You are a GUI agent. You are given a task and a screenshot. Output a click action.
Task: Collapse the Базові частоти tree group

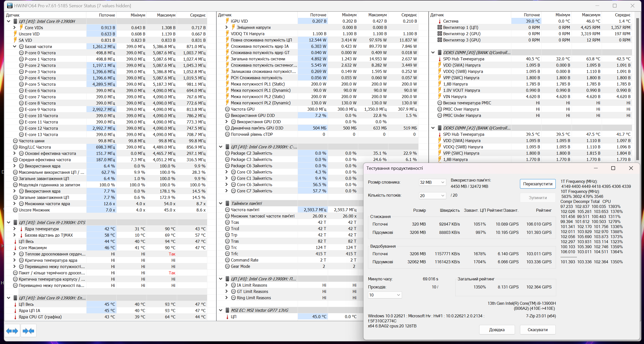(15, 47)
